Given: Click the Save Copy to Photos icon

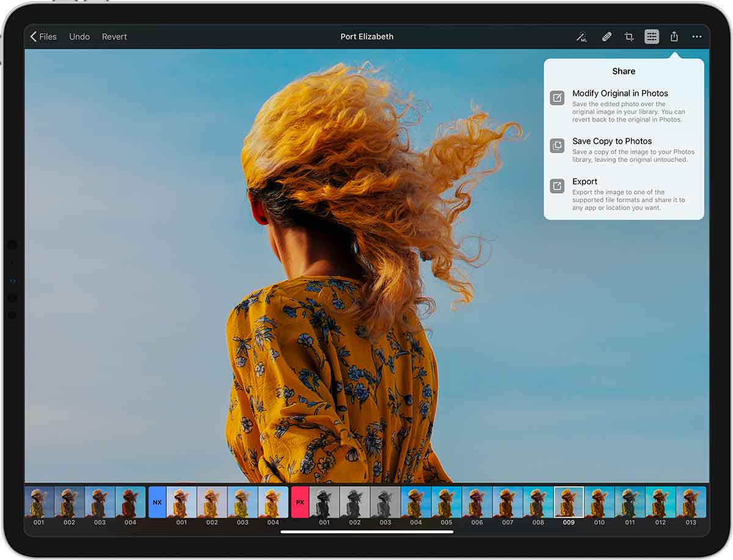Looking at the screenshot, I should [557, 145].
